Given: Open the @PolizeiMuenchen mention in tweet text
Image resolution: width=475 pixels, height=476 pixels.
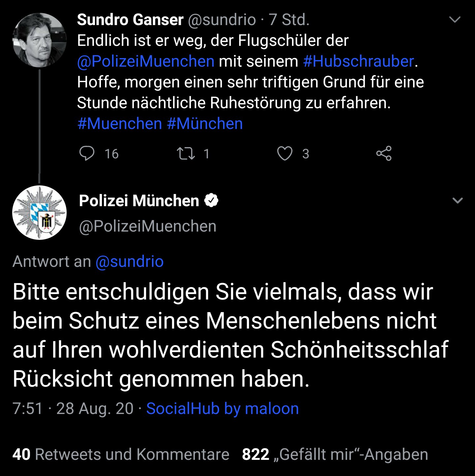Looking at the screenshot, I should point(145,61).
